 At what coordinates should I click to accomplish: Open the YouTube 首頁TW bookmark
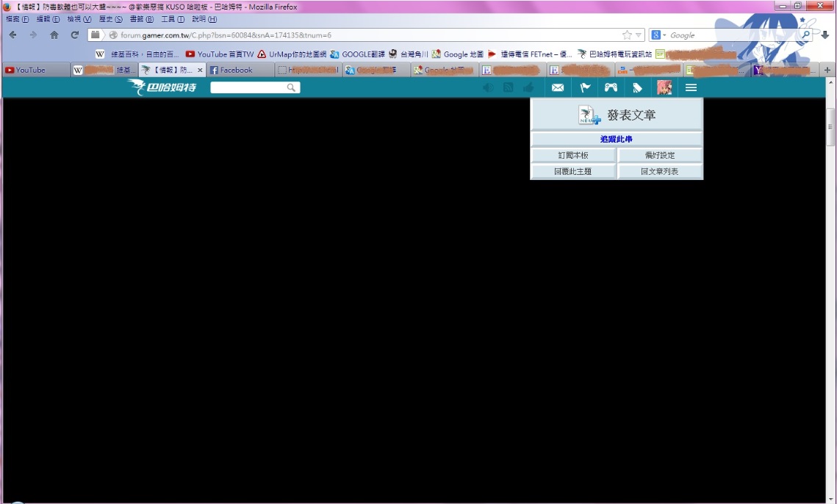pyautogui.click(x=220, y=54)
